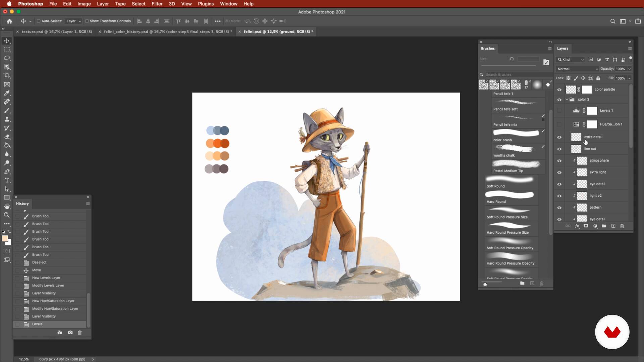Viewport: 644px width, 362px height.
Task: Select the Zoom tool
Action: click(7, 215)
